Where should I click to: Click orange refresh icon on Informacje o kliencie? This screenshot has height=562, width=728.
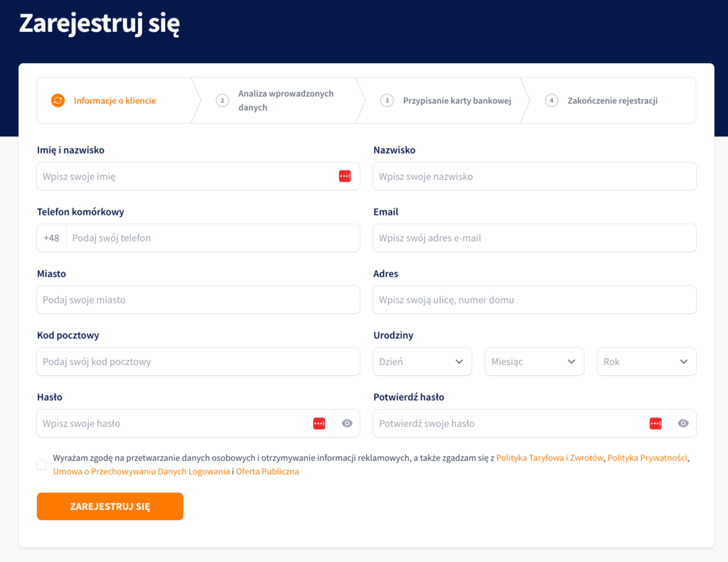point(58,101)
